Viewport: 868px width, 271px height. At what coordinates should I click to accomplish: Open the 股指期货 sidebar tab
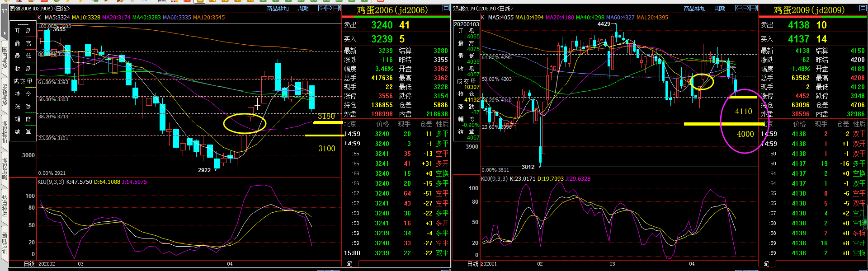click(5, 95)
